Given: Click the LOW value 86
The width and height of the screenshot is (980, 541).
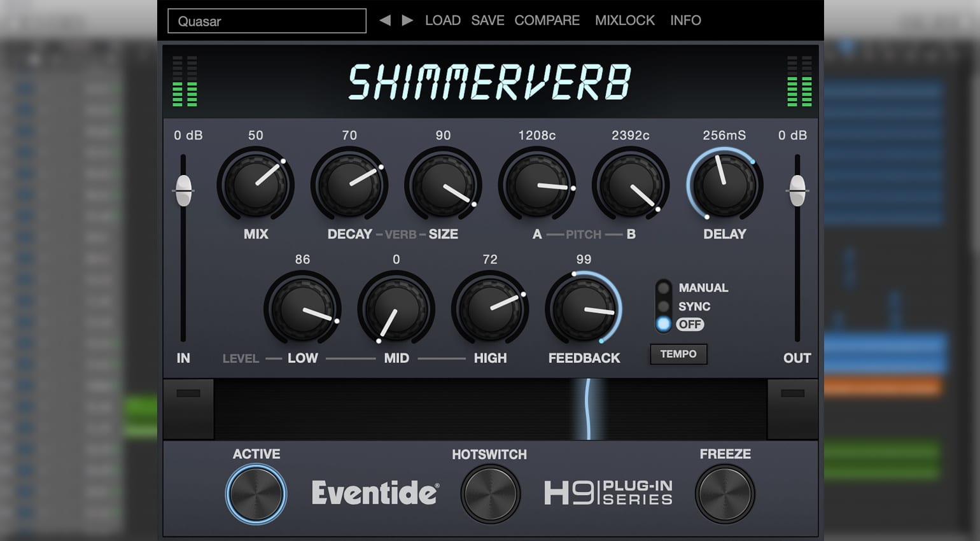Looking at the screenshot, I should pyautogui.click(x=302, y=259).
